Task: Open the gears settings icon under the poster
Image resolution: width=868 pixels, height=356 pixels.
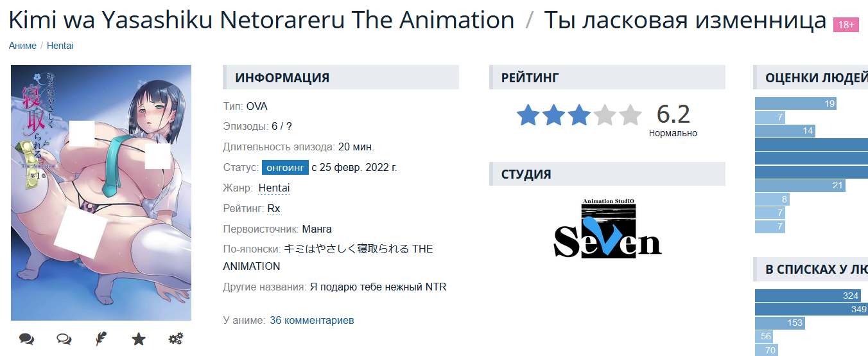Action: [x=176, y=339]
